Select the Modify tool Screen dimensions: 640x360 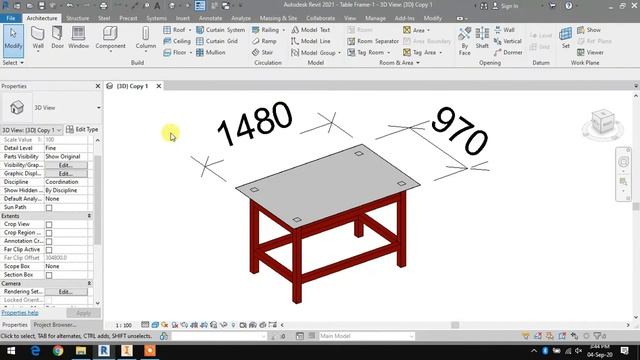click(13, 40)
